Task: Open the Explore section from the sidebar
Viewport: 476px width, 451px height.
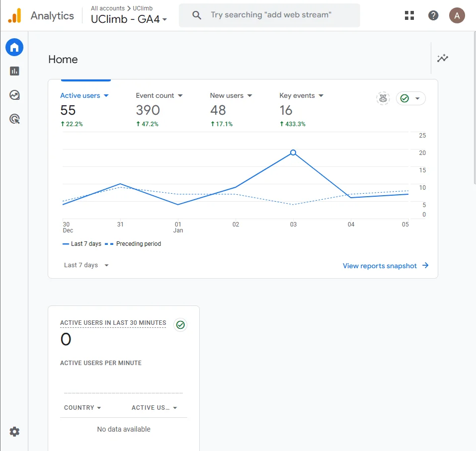Action: pos(14,95)
